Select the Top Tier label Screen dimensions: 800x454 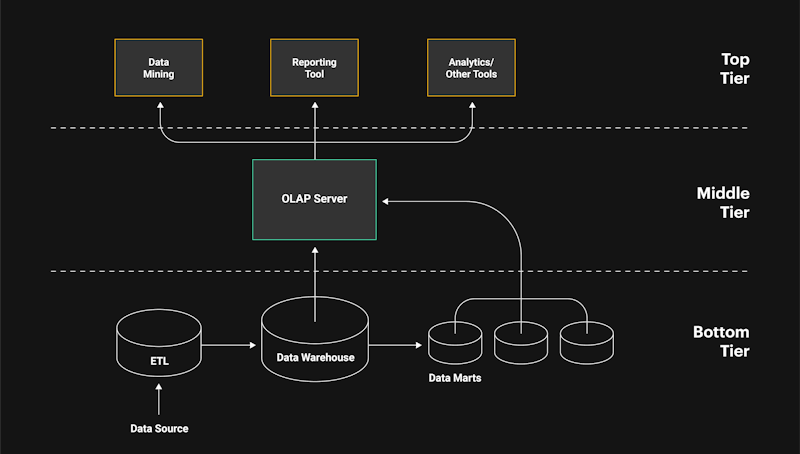tap(735, 69)
